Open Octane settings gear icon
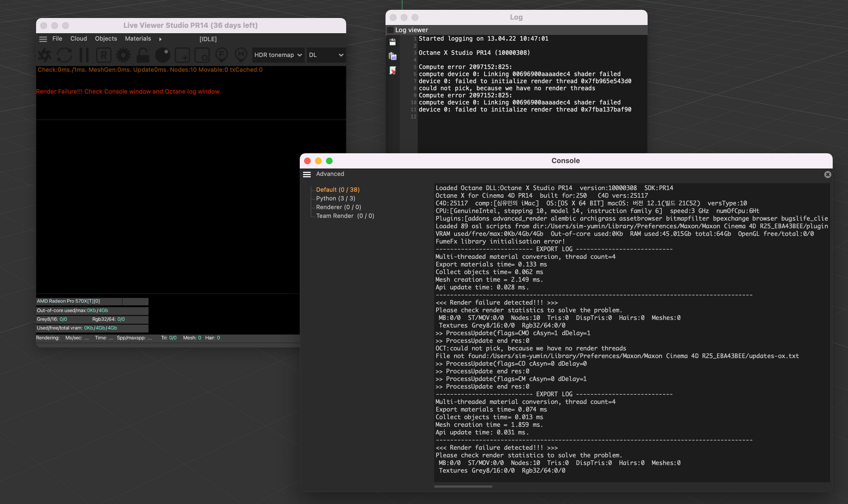This screenshot has height=504, width=848. (123, 55)
